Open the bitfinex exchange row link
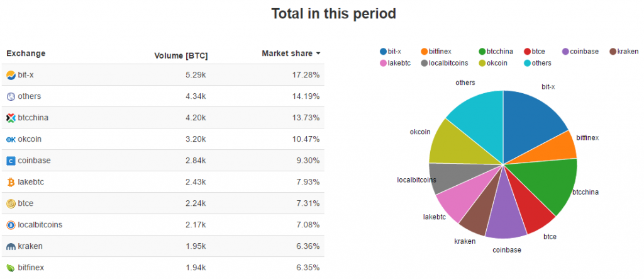This screenshot has height=279, width=644. coord(31,268)
